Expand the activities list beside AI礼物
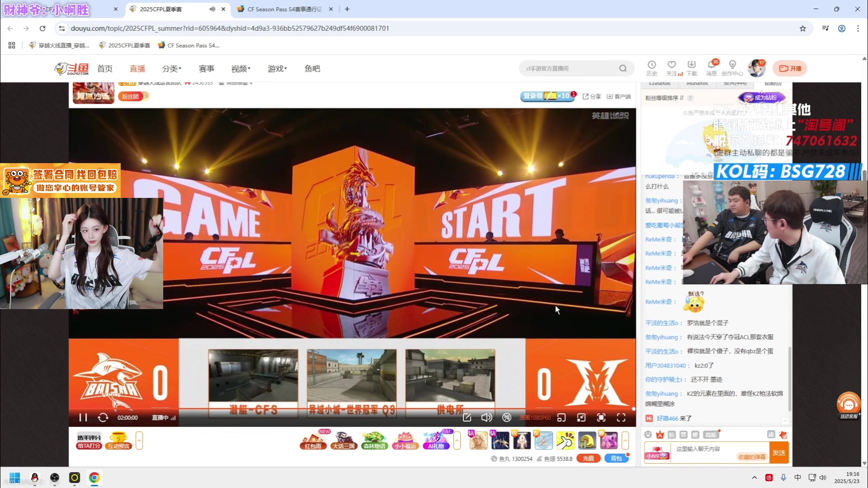The height and width of the screenshot is (488, 868). click(x=457, y=440)
